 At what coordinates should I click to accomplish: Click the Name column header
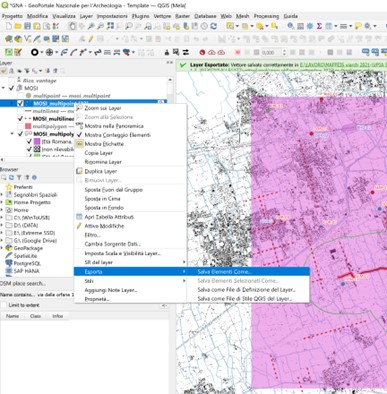click(x=12, y=316)
